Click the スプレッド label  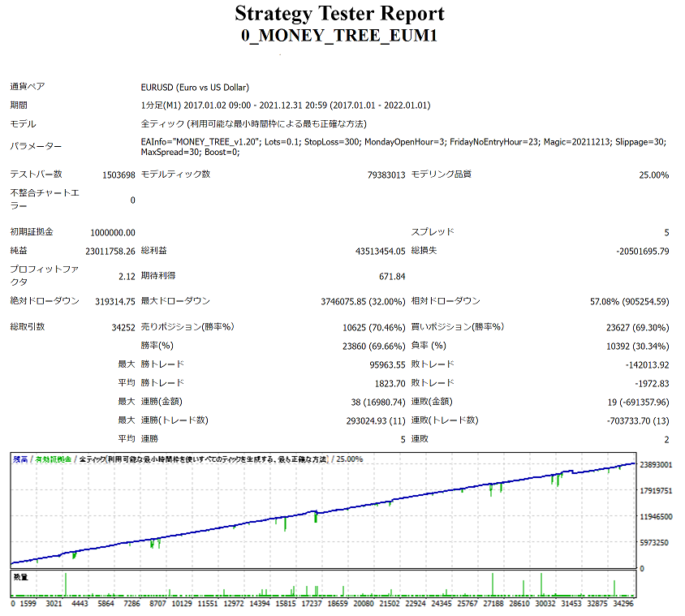click(433, 232)
